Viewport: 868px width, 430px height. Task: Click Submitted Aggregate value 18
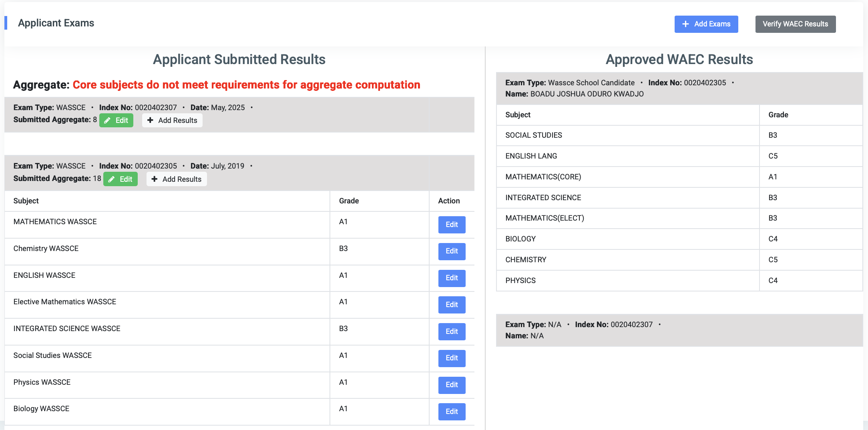click(x=97, y=179)
